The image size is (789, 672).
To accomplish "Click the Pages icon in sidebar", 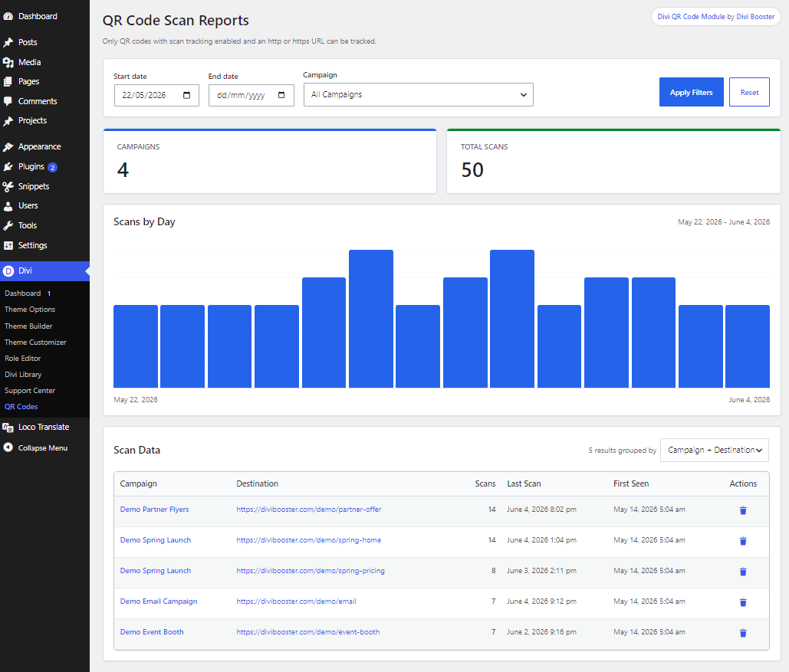I will (x=8, y=81).
